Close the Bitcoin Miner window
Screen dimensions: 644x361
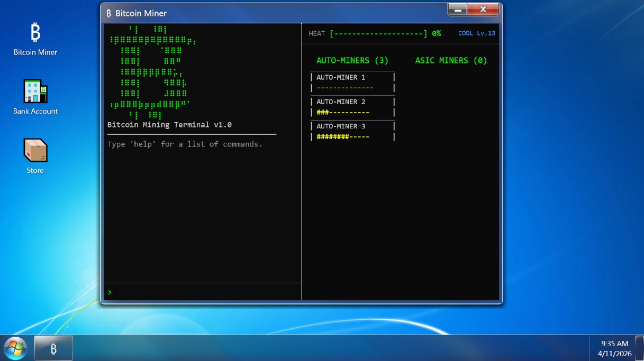click(x=484, y=10)
